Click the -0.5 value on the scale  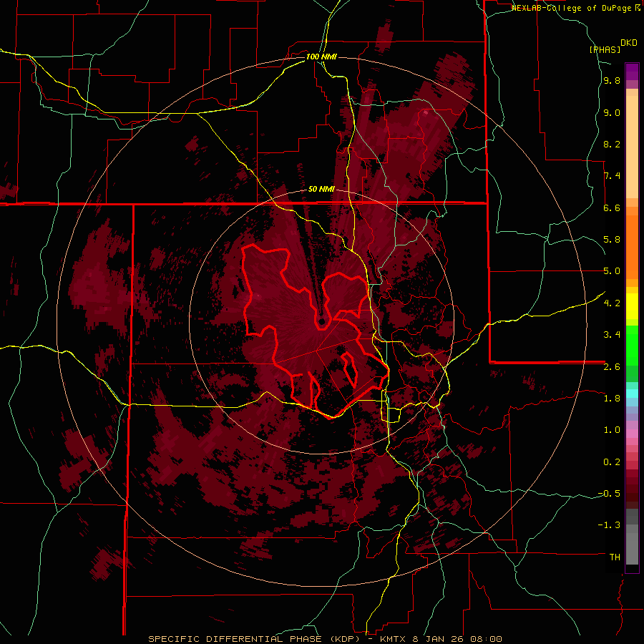click(609, 494)
